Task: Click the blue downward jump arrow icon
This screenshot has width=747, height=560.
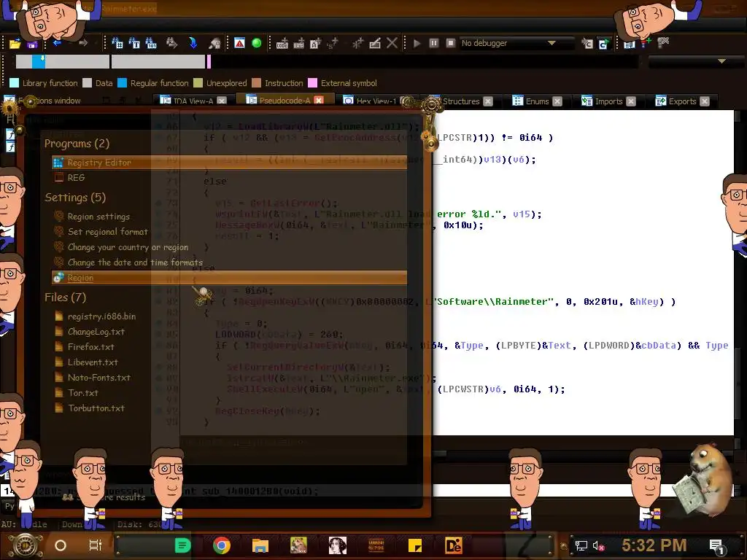Action: [x=193, y=43]
